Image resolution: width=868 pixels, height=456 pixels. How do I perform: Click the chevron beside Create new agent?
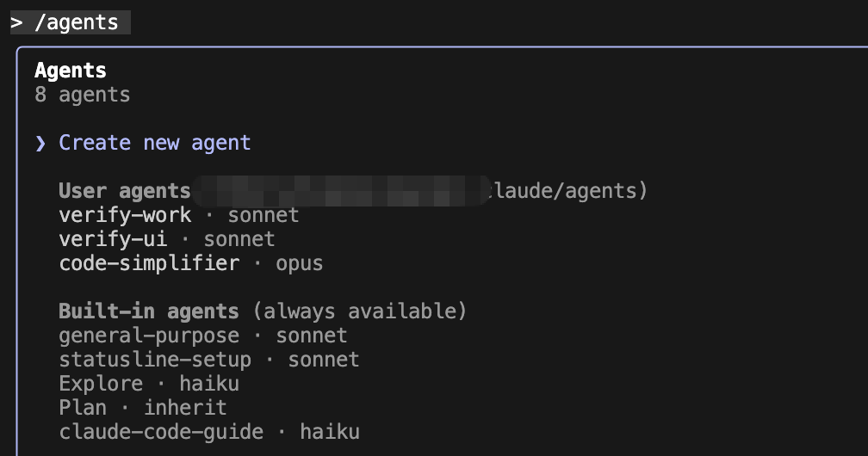pos(40,144)
